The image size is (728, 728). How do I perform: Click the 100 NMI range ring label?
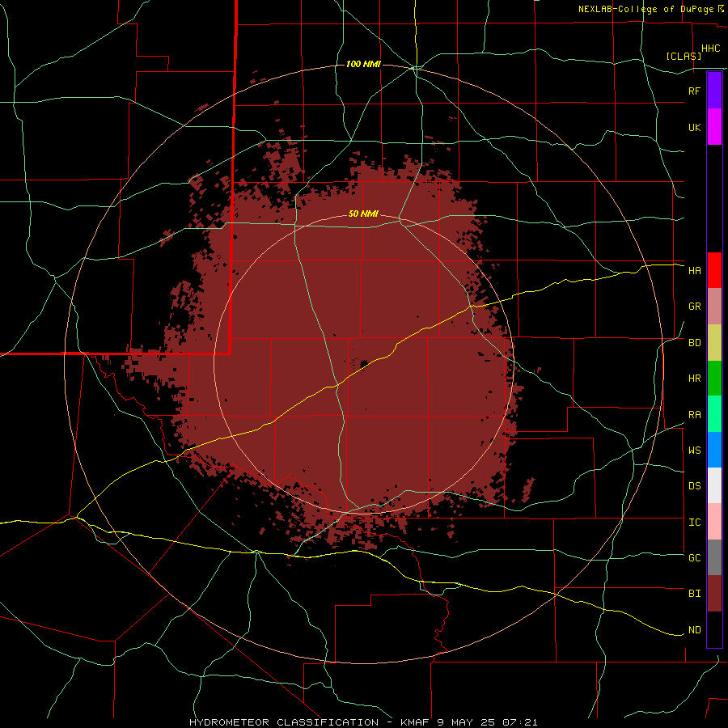[x=363, y=64]
